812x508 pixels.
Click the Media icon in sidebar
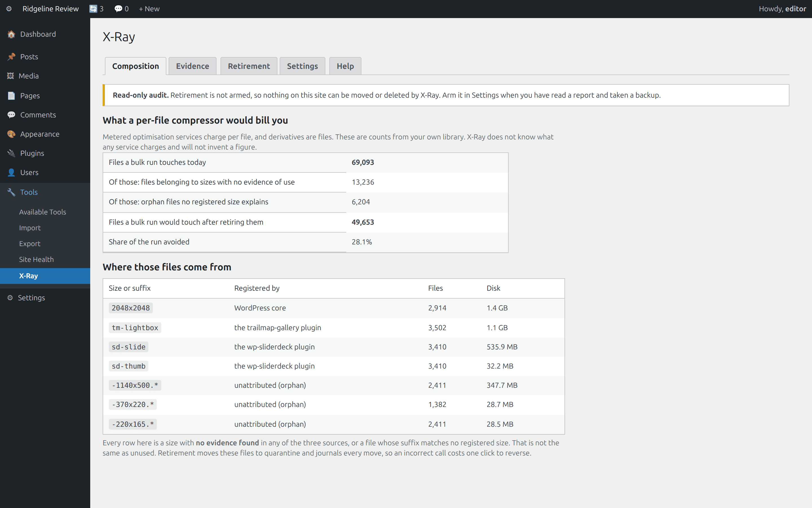point(10,76)
